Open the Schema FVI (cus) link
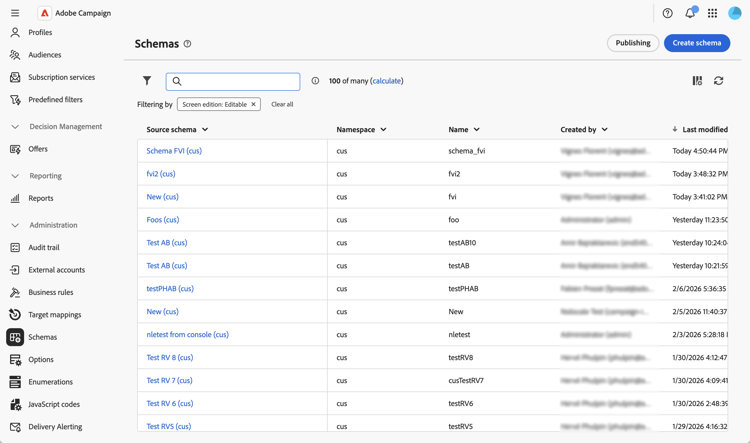The height and width of the screenshot is (443, 750). point(174,151)
